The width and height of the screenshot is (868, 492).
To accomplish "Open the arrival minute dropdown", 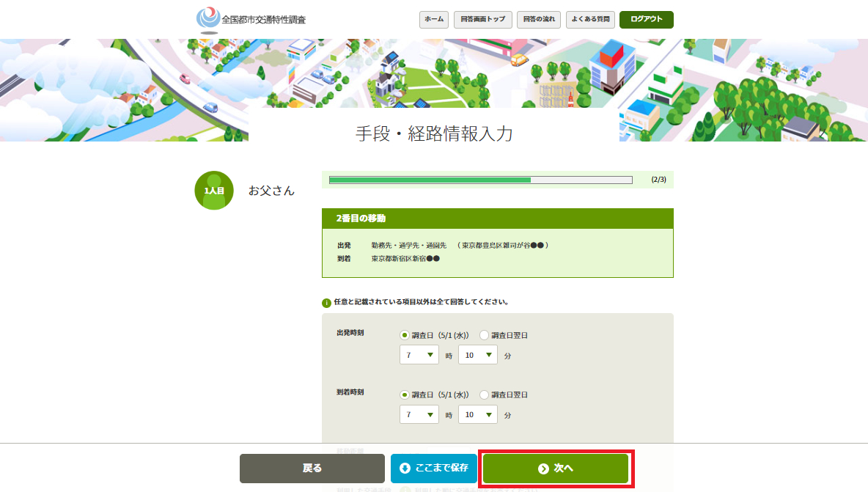I will (478, 414).
